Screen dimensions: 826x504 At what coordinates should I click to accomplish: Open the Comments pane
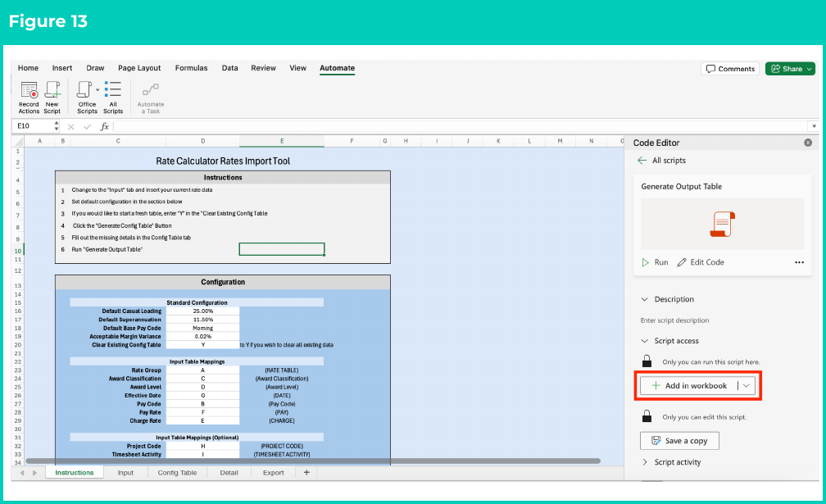point(730,69)
